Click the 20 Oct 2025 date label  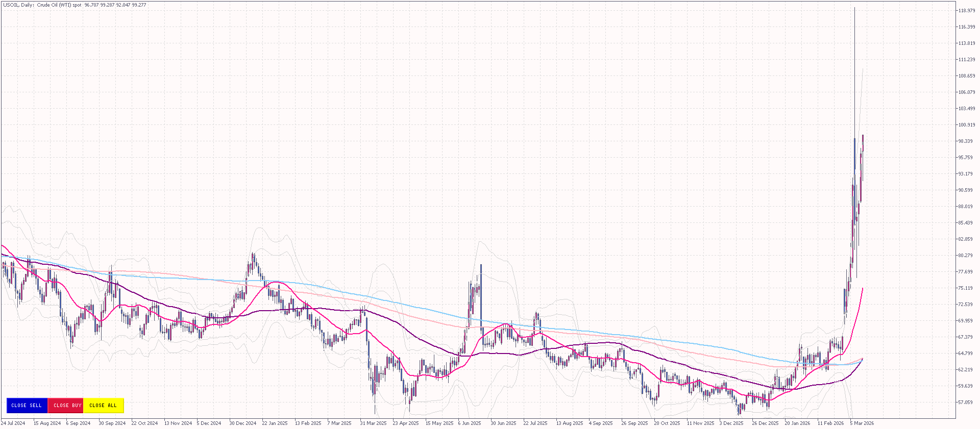tap(667, 423)
